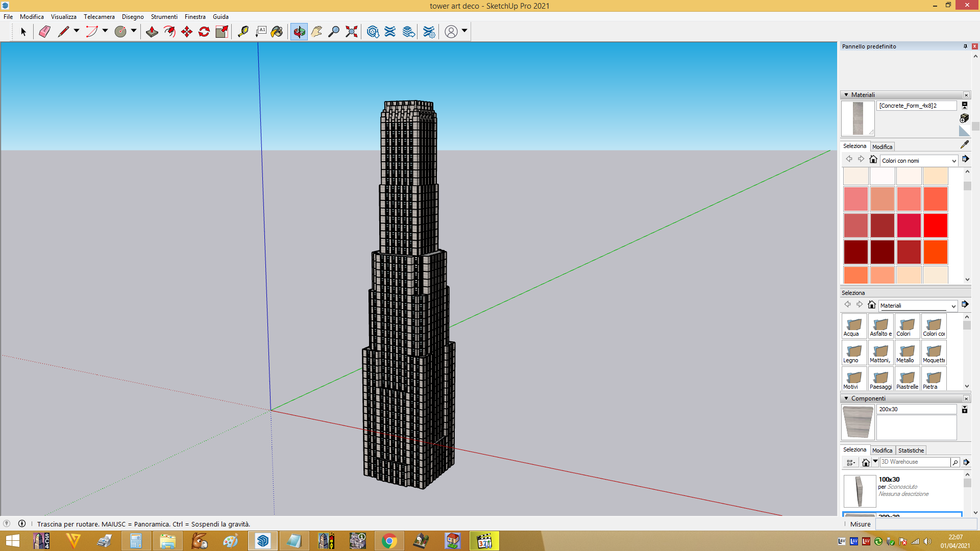Switch to the Materiali Modifica tab
The width and height of the screenshot is (980, 551).
(x=882, y=147)
